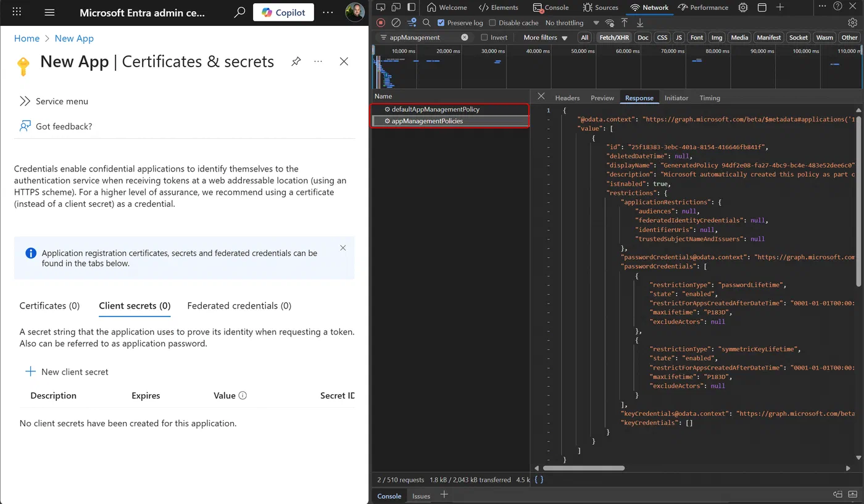Toggle the Doc request type filter
Screen dimensions: 864x504
point(643,38)
